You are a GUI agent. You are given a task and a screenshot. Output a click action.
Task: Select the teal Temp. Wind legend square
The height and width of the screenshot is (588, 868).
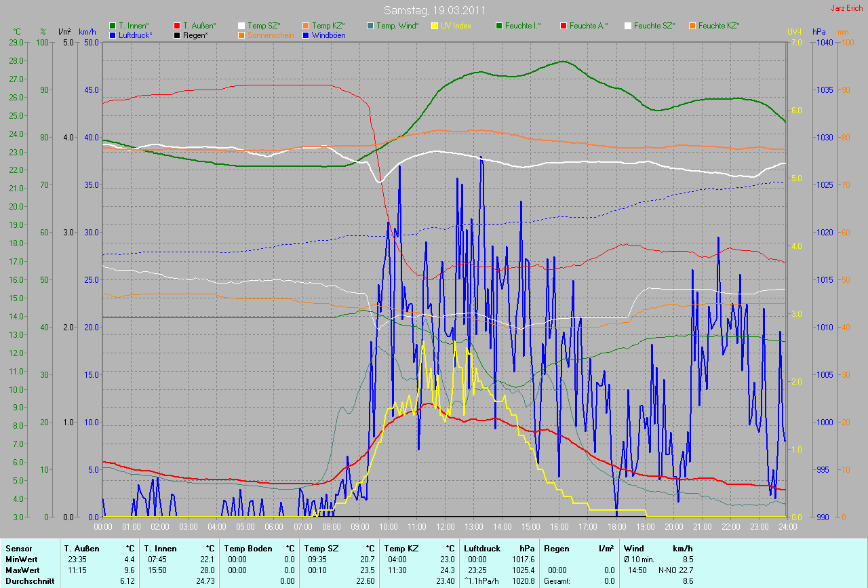370,26
